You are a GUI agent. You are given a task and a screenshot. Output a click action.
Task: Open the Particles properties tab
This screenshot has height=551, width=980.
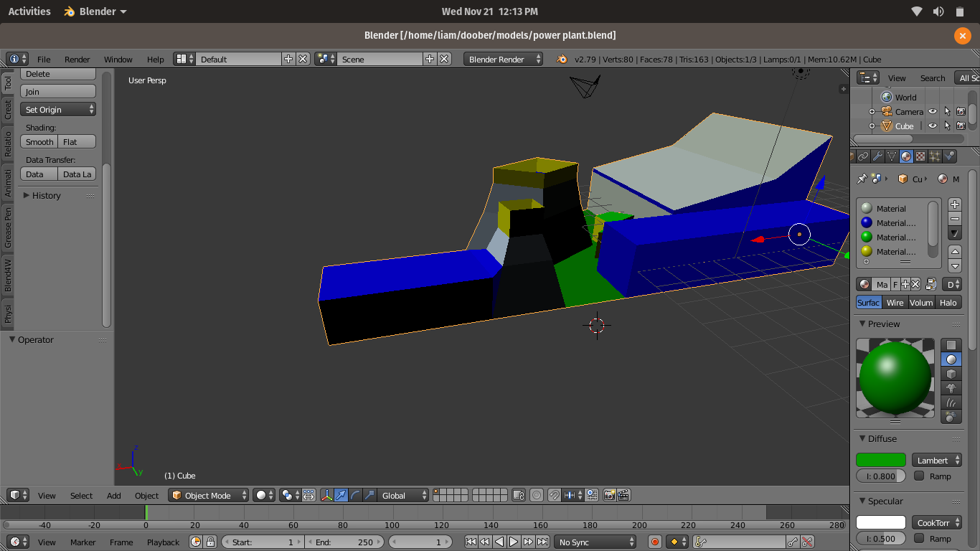[x=935, y=156]
